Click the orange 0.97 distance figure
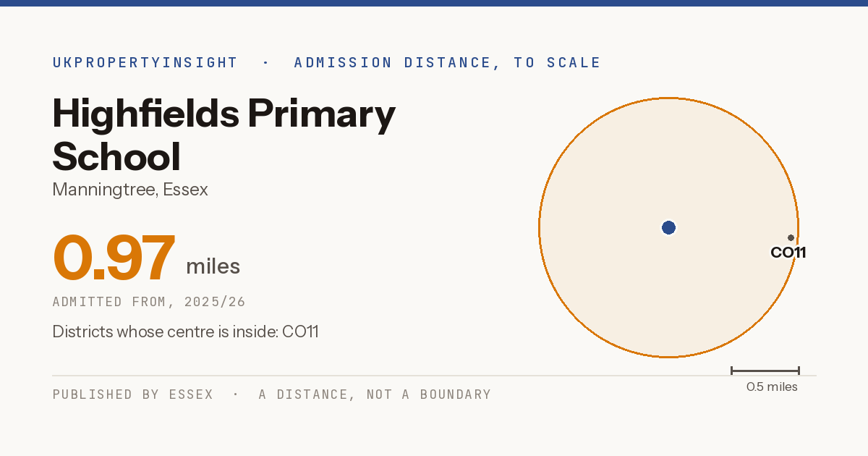Viewport: 868px width, 456px height. 114,257
